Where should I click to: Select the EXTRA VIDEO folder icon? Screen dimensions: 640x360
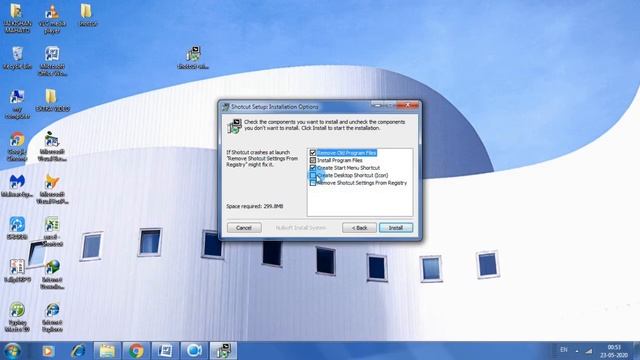point(52,100)
